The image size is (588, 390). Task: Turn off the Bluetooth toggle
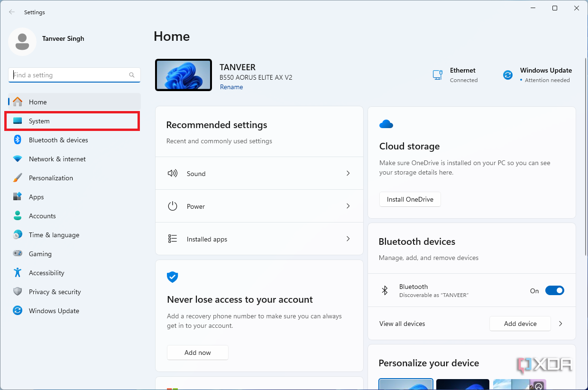tap(554, 291)
